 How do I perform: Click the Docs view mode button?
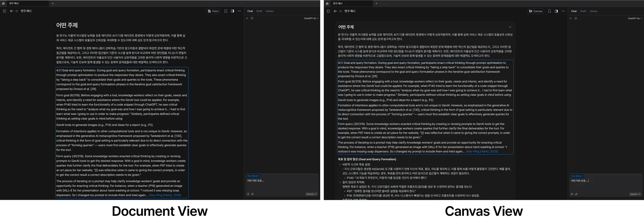[x=214, y=11]
